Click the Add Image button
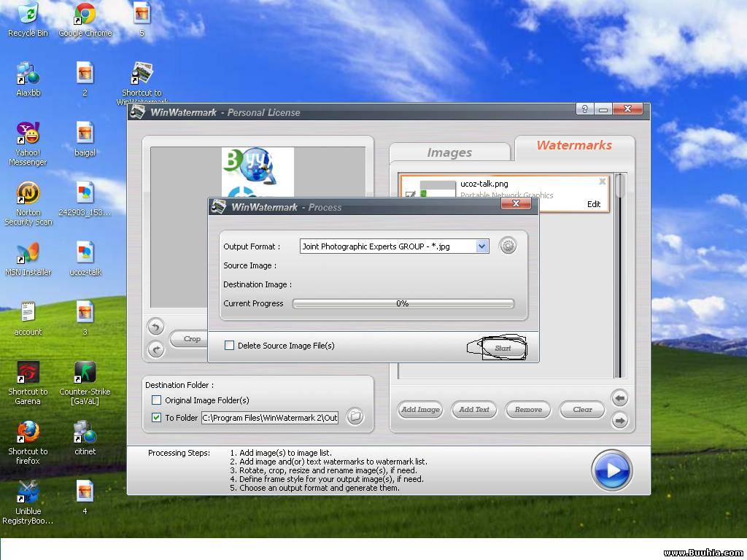The height and width of the screenshot is (560, 747). [420, 410]
